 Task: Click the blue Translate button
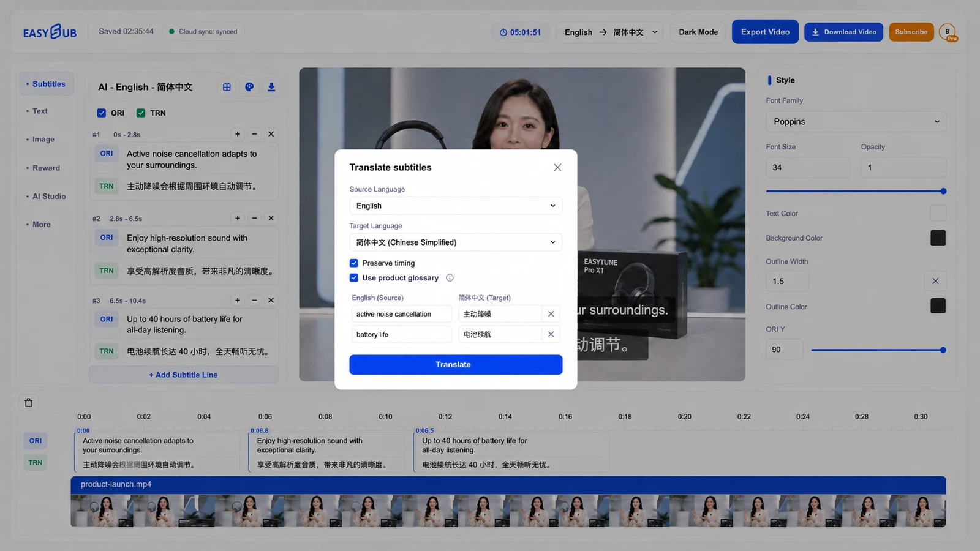click(x=456, y=365)
